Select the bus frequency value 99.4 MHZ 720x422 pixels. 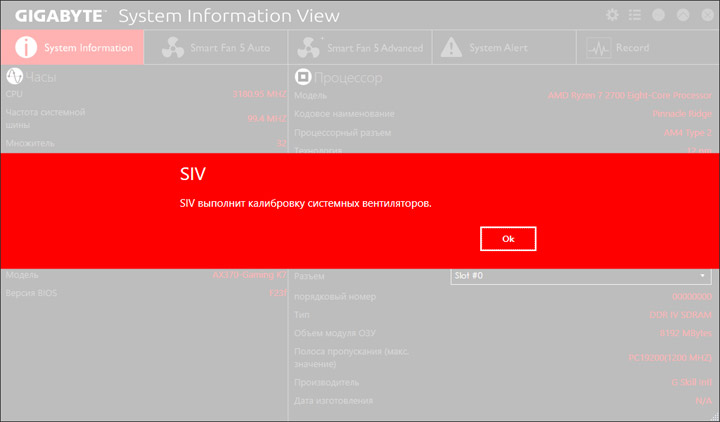point(267,118)
